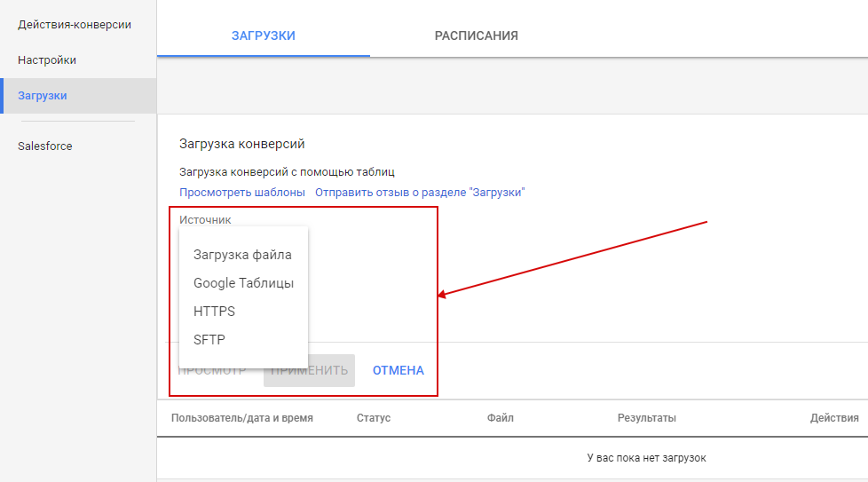Switch to the ЗАГРУЗКИ tab
This screenshot has height=482, width=868.
[x=264, y=36]
